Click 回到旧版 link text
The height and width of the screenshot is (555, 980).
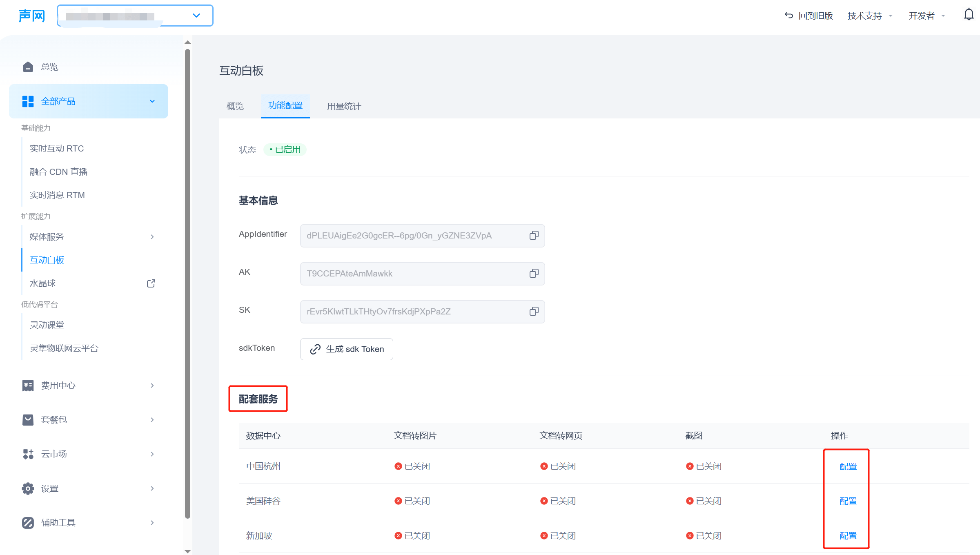click(815, 16)
